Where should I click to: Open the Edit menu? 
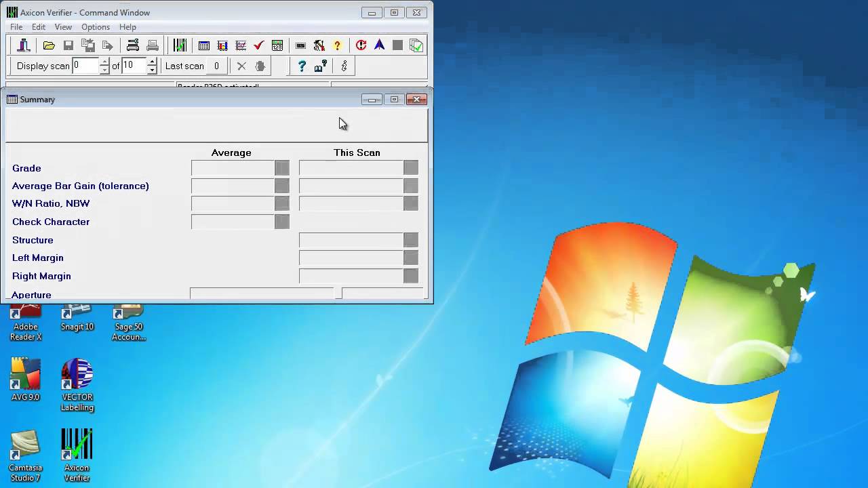pyautogui.click(x=39, y=27)
